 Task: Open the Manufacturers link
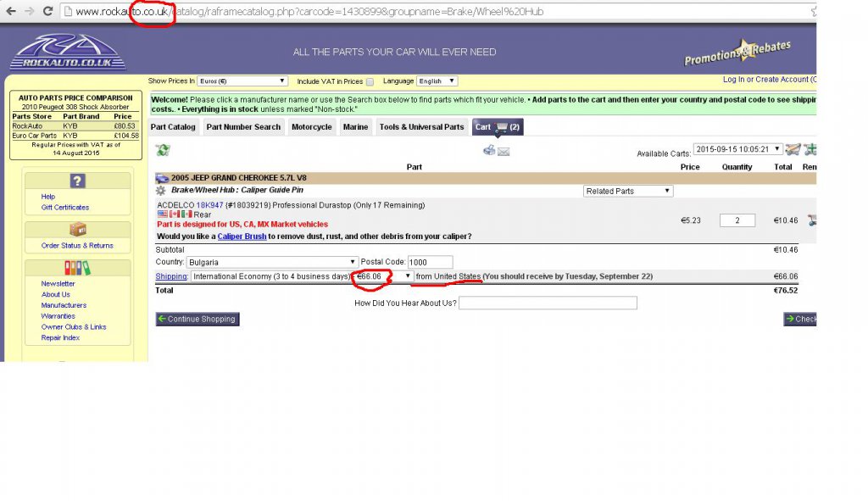tap(64, 305)
